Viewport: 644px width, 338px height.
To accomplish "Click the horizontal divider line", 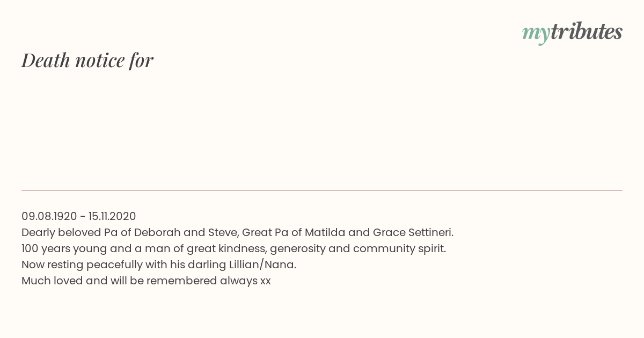I will (322, 190).
